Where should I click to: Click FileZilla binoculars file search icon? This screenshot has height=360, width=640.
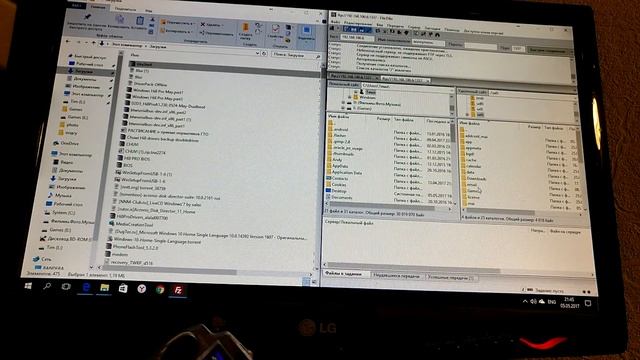coord(437,35)
